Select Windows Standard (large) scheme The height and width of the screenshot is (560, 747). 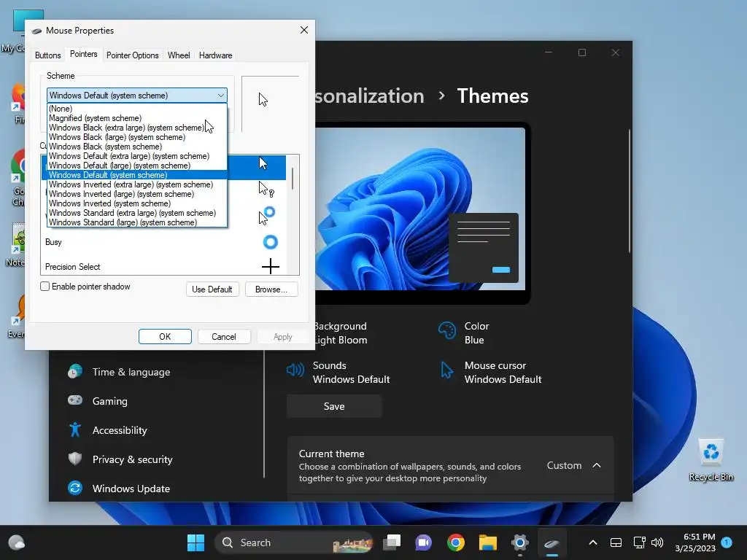point(137,222)
